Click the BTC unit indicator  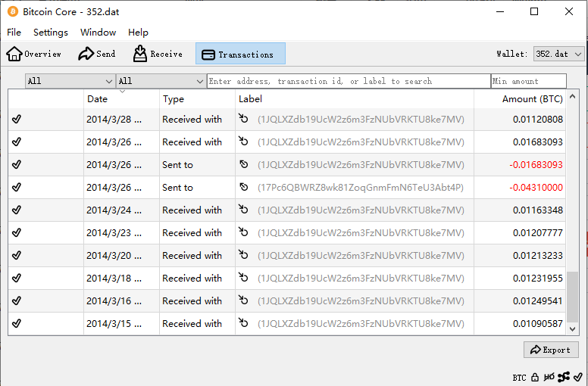coord(519,377)
